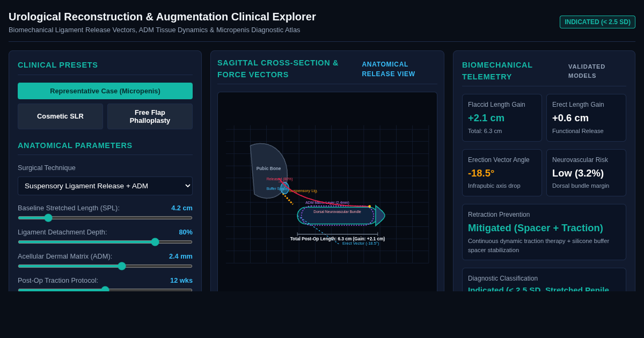Open the Surgical Technique dropdown
The height and width of the screenshot is (338, 644).
[105, 186]
